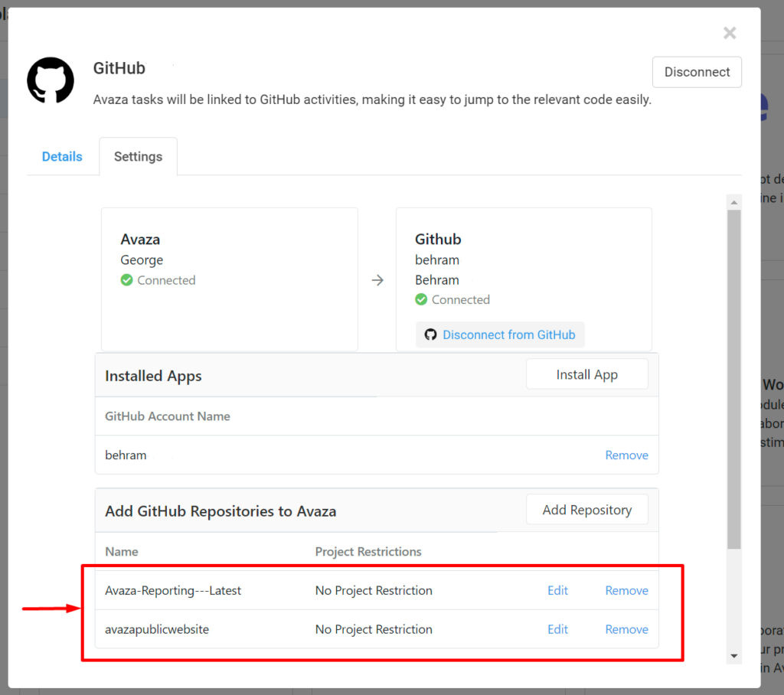Viewport: 784px width, 695px height.
Task: Click the Installed Apps heading
Action: [153, 376]
